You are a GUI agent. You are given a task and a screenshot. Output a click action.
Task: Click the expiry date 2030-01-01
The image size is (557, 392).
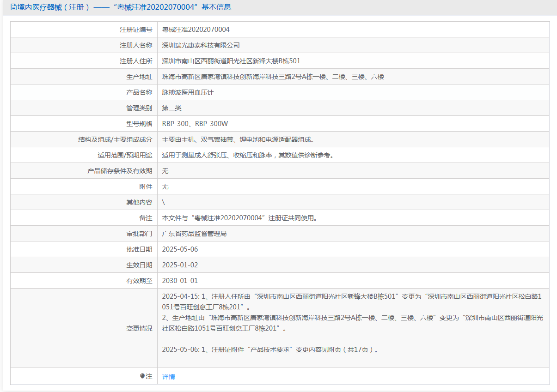(180, 281)
